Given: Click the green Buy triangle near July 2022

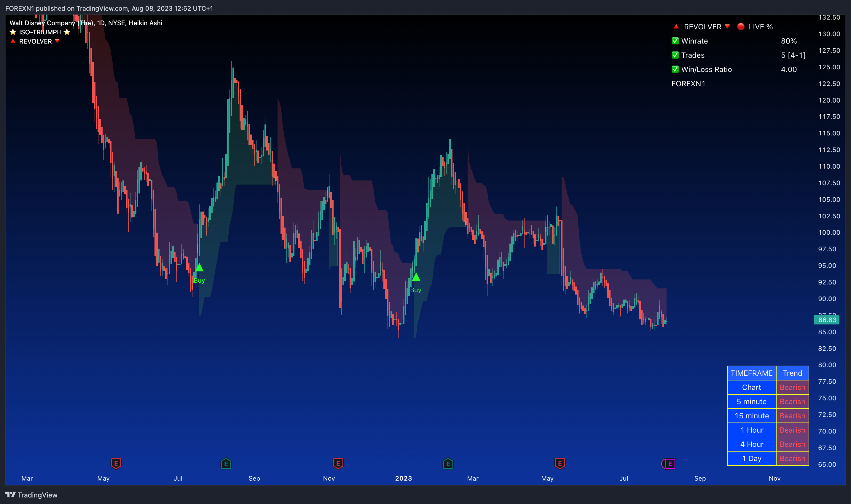Looking at the screenshot, I should 199,268.
